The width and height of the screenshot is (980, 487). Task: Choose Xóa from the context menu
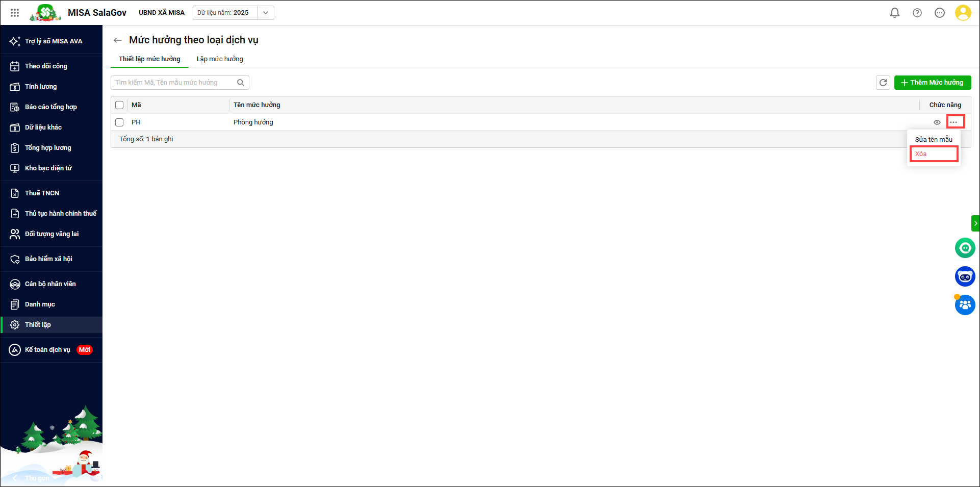coord(934,154)
